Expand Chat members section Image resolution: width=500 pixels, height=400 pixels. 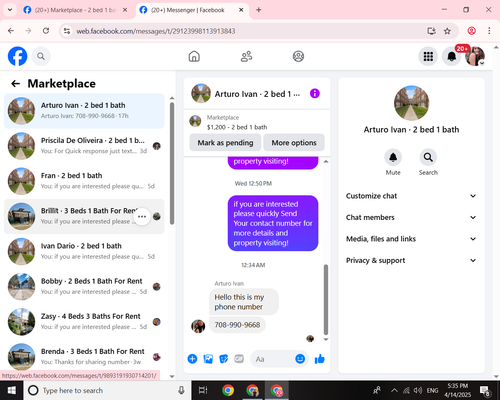click(411, 217)
